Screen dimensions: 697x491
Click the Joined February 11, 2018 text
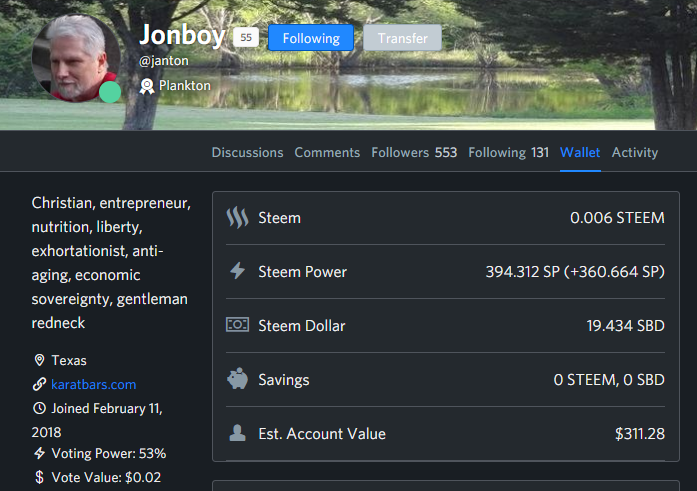click(97, 420)
